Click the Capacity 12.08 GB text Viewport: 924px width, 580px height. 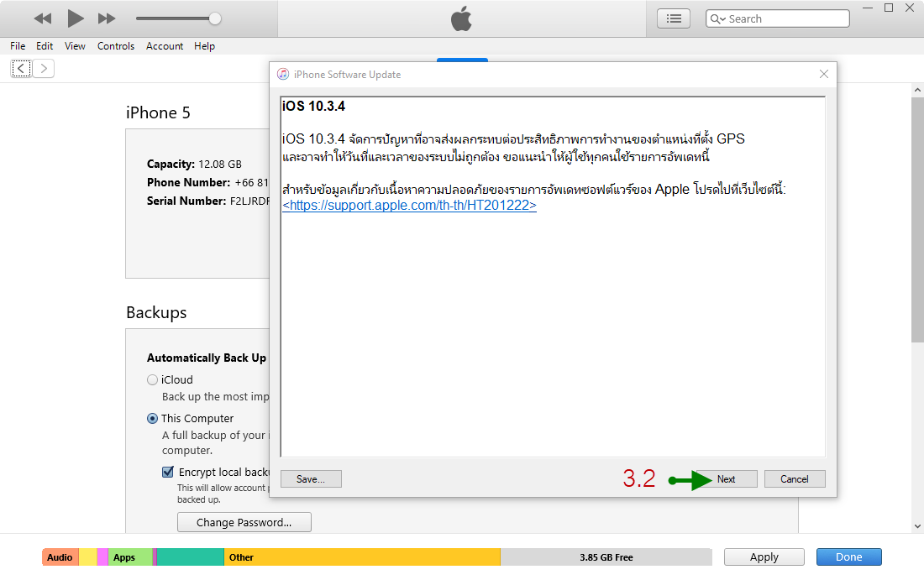click(x=195, y=165)
